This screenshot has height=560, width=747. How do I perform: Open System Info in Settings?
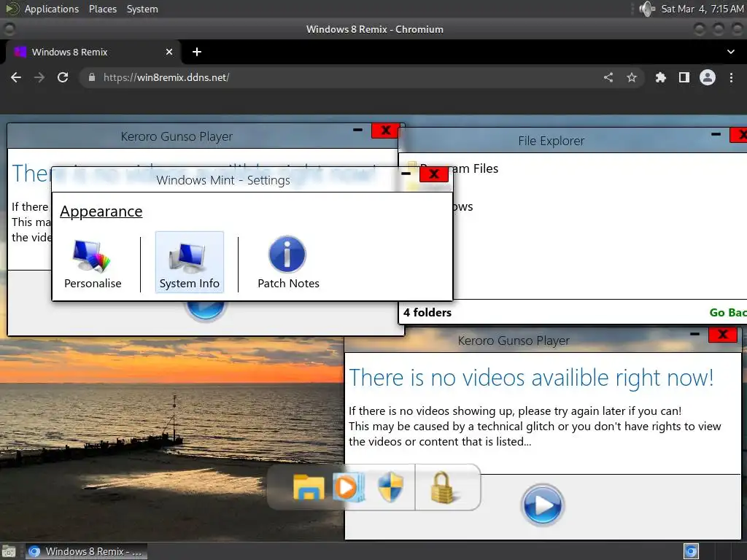[x=189, y=262]
